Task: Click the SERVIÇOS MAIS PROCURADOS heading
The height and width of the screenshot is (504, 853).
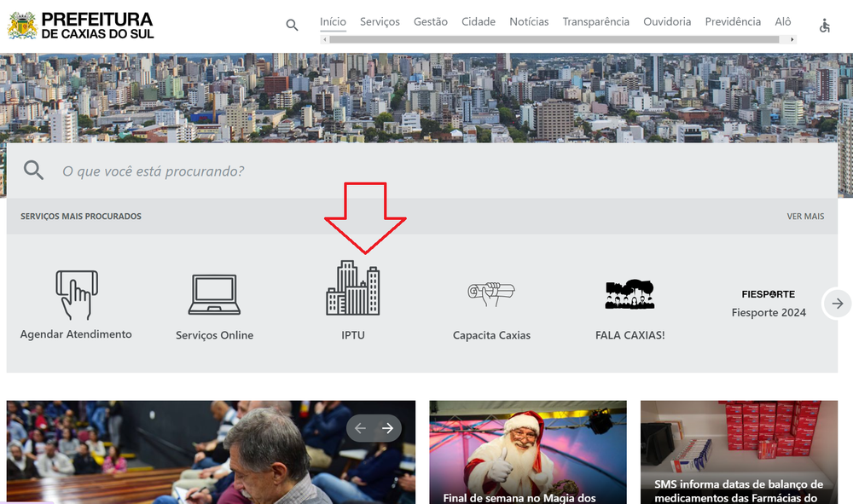Action: click(81, 217)
